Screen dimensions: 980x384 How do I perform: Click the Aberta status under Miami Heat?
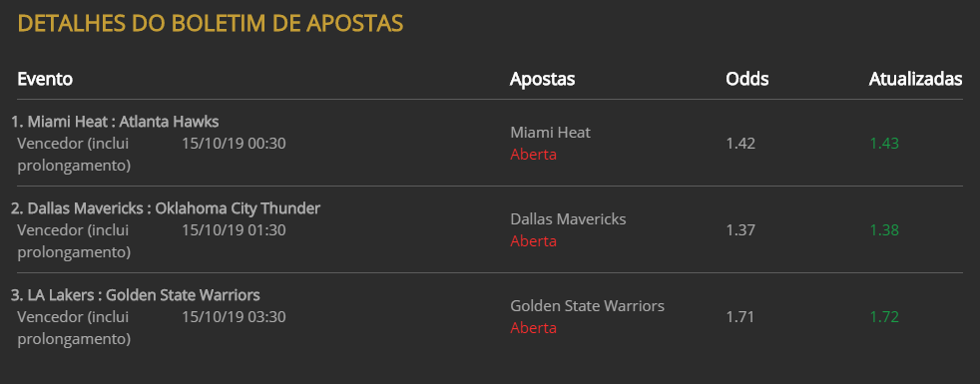point(533,155)
